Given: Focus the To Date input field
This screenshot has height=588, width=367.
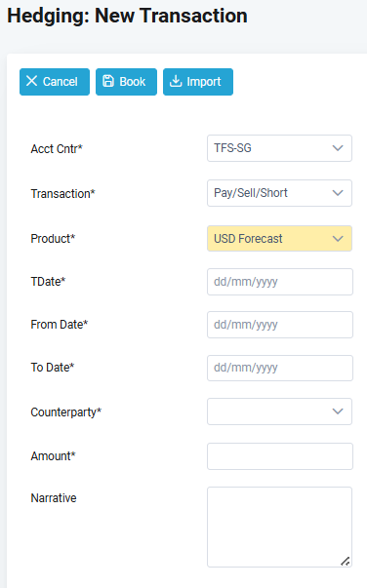Looking at the screenshot, I should click(x=280, y=368).
